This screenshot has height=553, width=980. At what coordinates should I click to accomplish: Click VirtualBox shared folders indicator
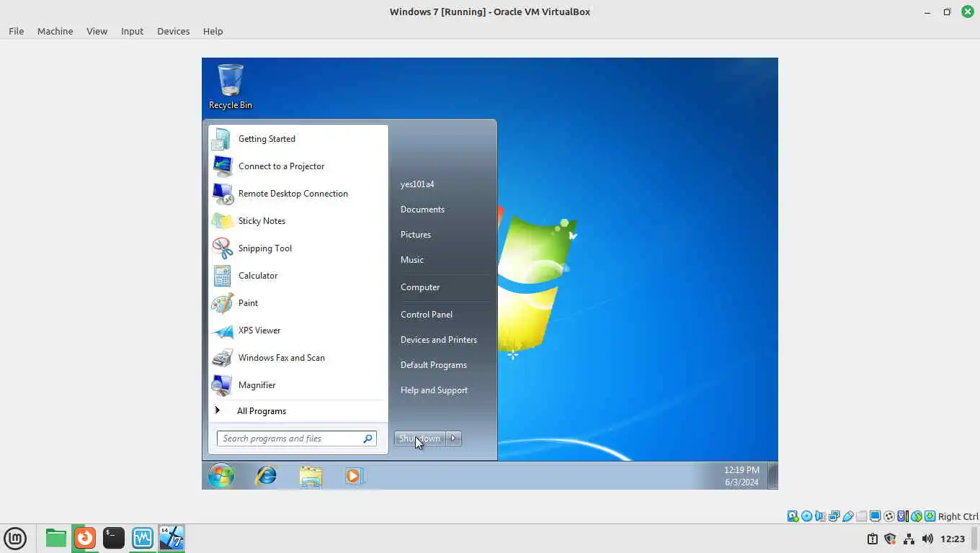click(x=861, y=516)
